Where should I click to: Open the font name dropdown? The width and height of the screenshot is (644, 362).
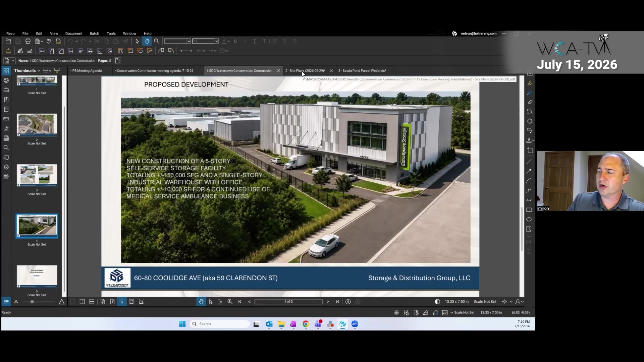point(189,41)
